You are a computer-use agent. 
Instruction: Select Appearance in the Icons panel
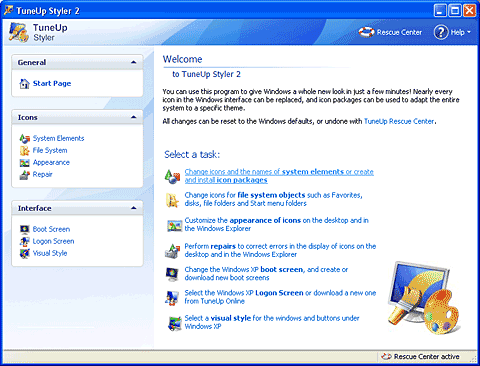point(51,162)
